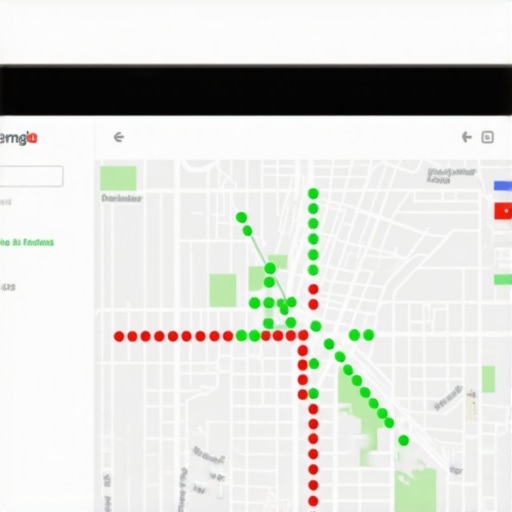Viewport: 512px width, 512px height.
Task: Click the topmost green dot on the vertical route
Action: (313, 193)
